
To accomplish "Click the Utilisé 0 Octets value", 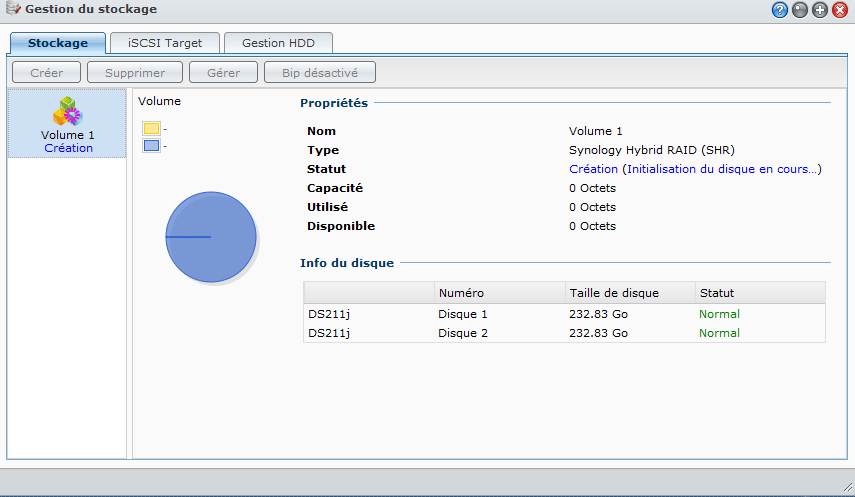I will [592, 207].
